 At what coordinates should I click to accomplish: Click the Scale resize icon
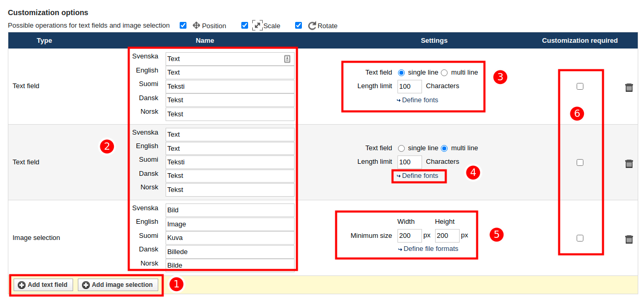pyautogui.click(x=257, y=25)
